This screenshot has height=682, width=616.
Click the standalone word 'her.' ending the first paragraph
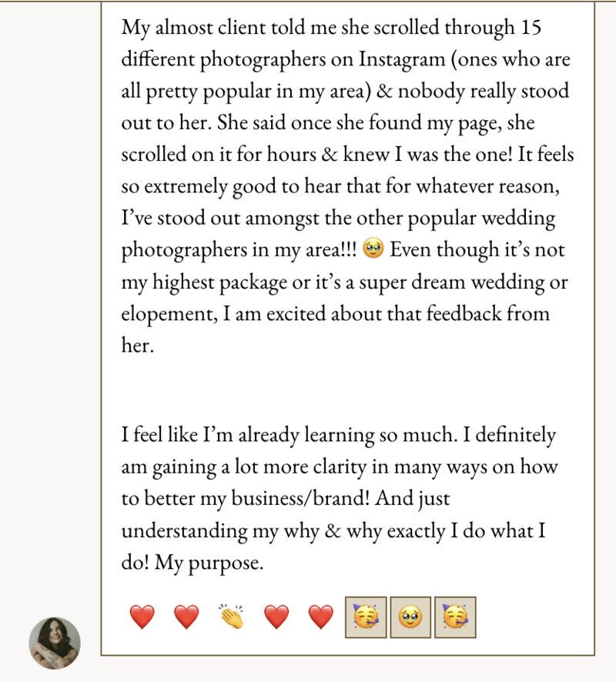[138, 346]
